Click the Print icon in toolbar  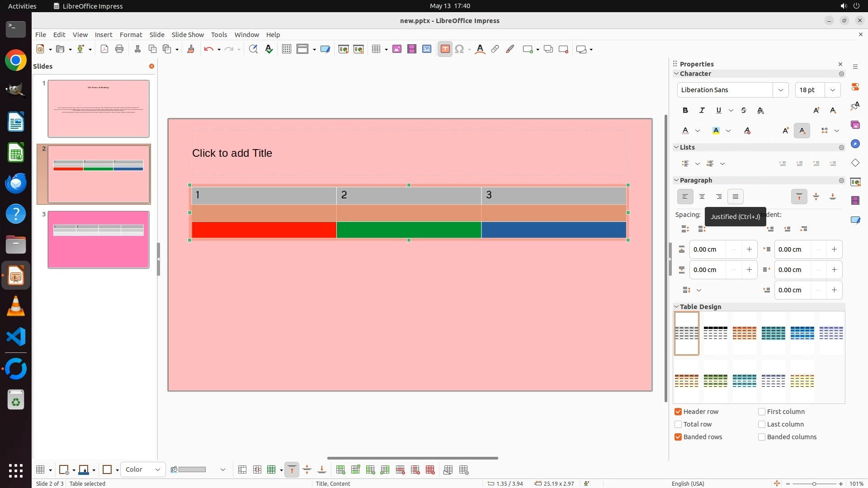pos(119,49)
